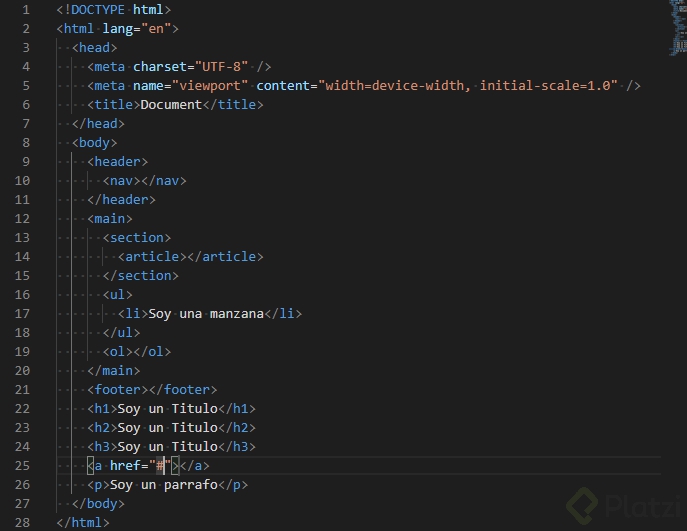Click the closing main tag
This screenshot has width=687, height=531.
[x=113, y=371]
